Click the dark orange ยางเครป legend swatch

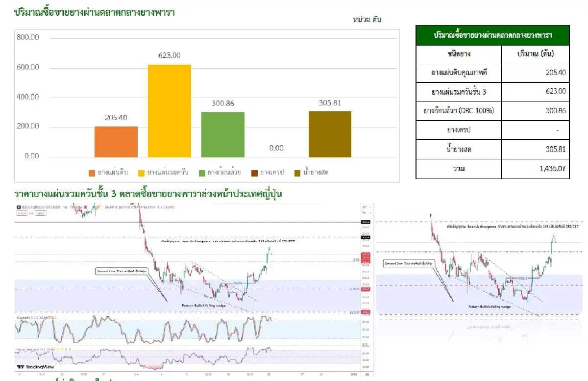coord(254,173)
